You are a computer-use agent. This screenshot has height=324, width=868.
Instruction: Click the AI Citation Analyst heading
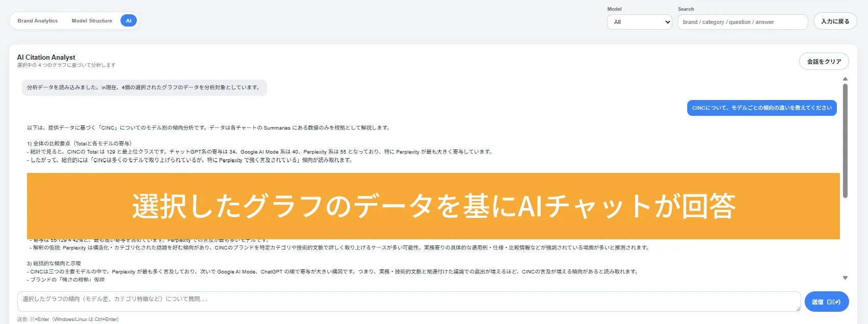[x=46, y=57]
